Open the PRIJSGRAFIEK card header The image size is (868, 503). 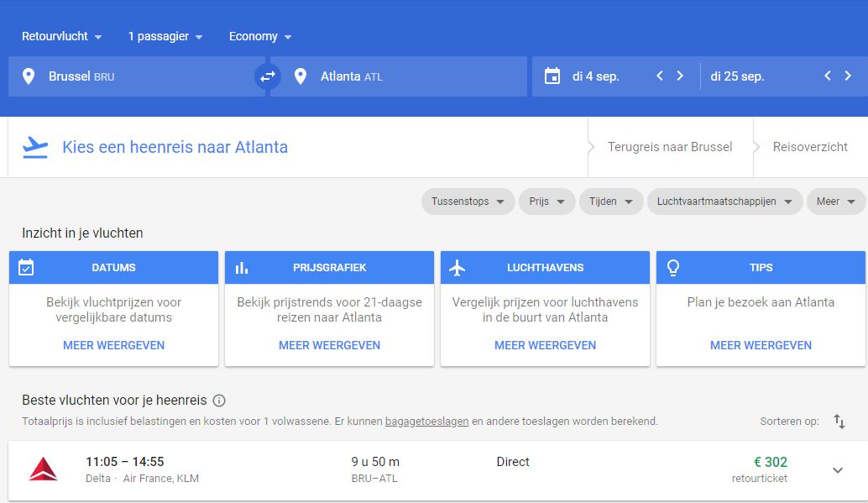[x=329, y=268]
